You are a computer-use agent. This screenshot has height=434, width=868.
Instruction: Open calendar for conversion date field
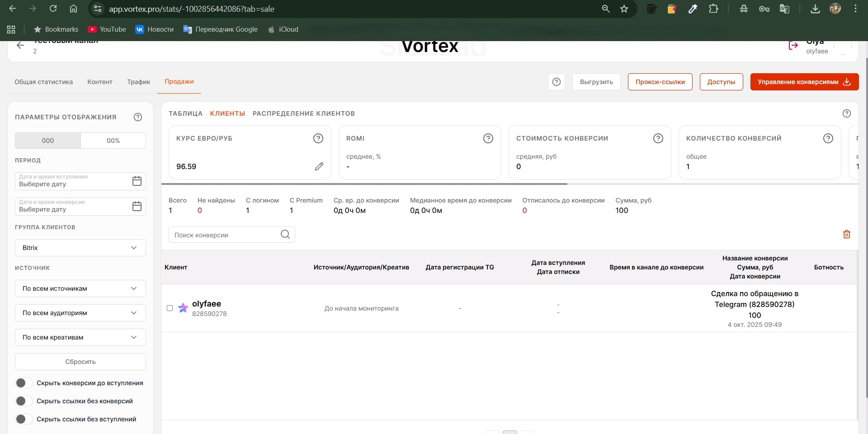(x=137, y=206)
